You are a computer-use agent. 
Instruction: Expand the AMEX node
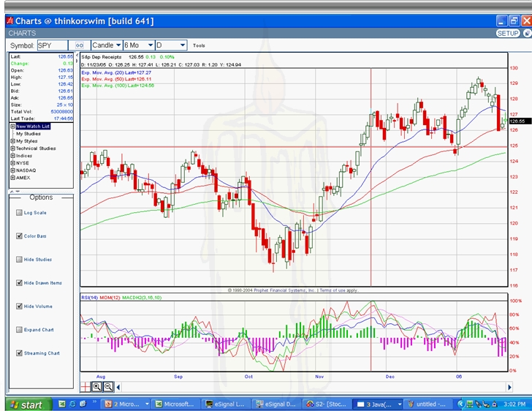[13, 178]
